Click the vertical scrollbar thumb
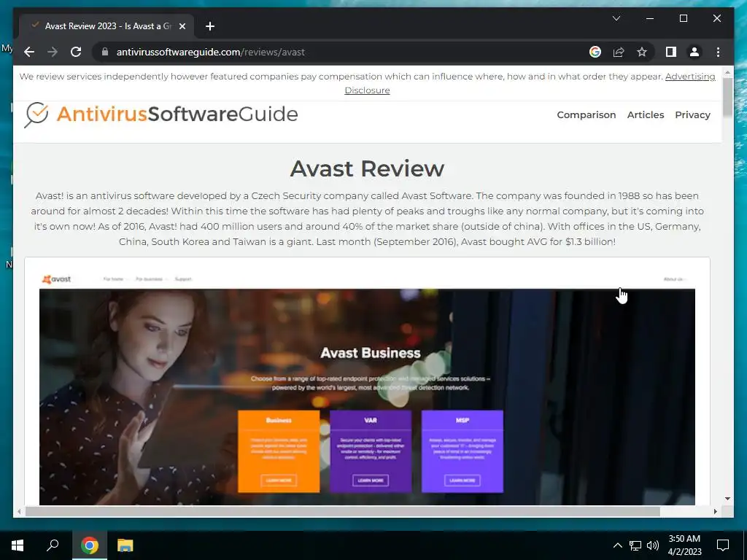Screen dimensions: 747x560 tap(727, 97)
